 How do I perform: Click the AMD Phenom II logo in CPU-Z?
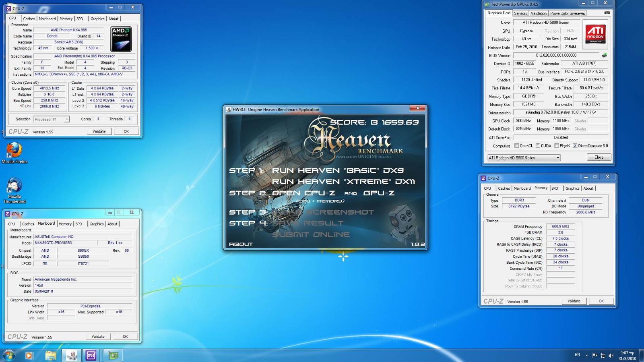121,39
